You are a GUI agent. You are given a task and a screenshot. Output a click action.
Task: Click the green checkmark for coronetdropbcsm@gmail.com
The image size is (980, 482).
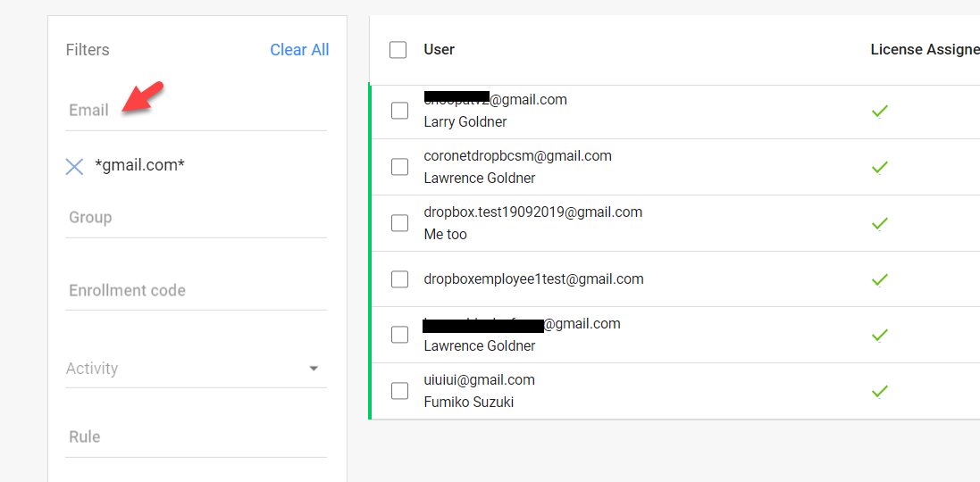879,167
